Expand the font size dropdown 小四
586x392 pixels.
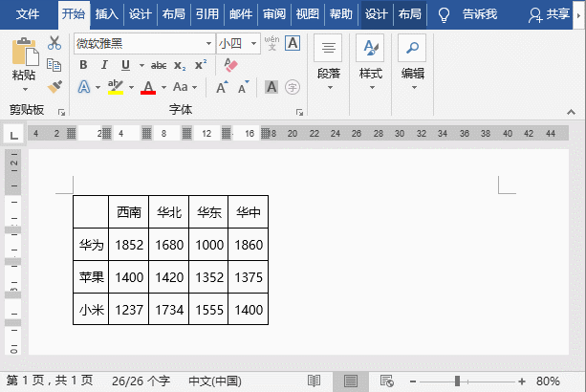point(253,44)
